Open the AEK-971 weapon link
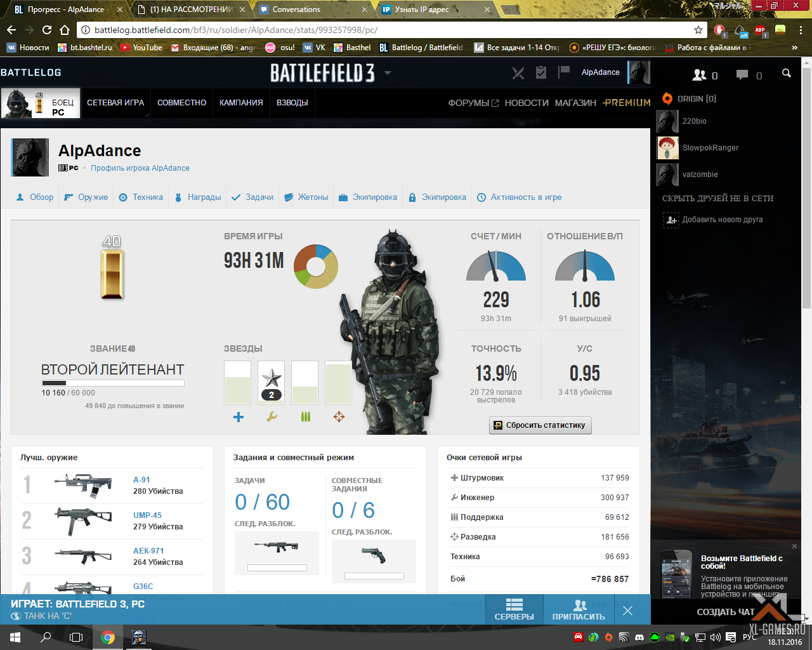 [148, 551]
